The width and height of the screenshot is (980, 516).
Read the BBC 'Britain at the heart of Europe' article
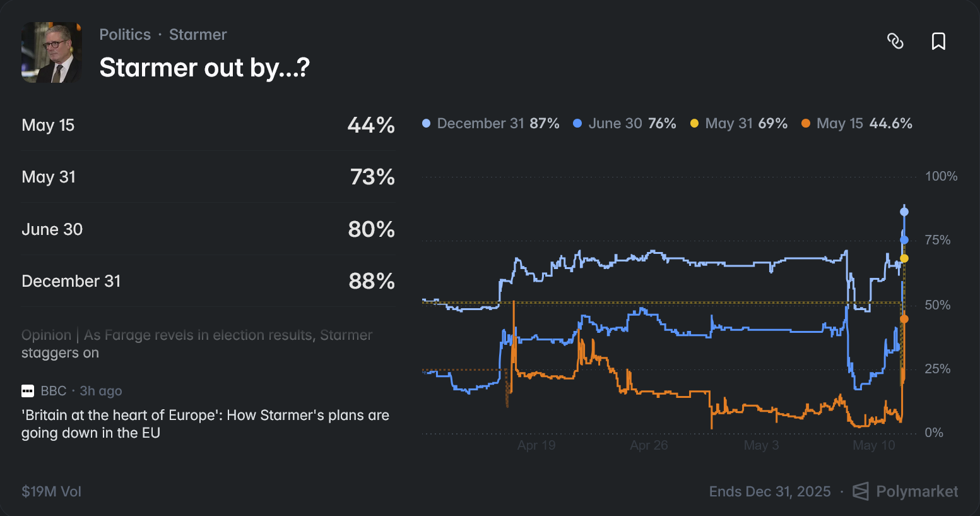tap(205, 424)
